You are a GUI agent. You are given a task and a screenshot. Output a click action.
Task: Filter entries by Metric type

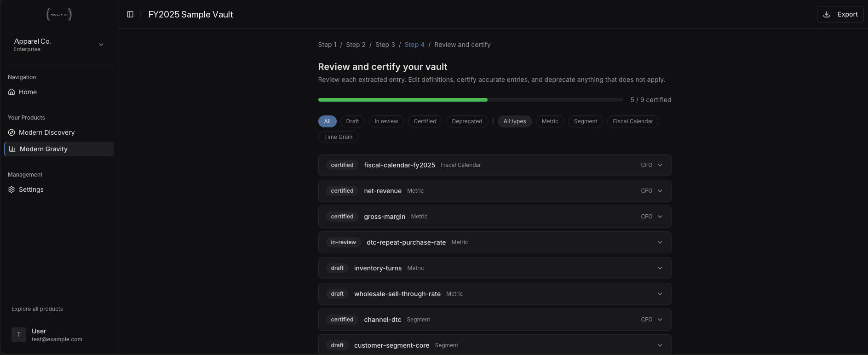550,121
